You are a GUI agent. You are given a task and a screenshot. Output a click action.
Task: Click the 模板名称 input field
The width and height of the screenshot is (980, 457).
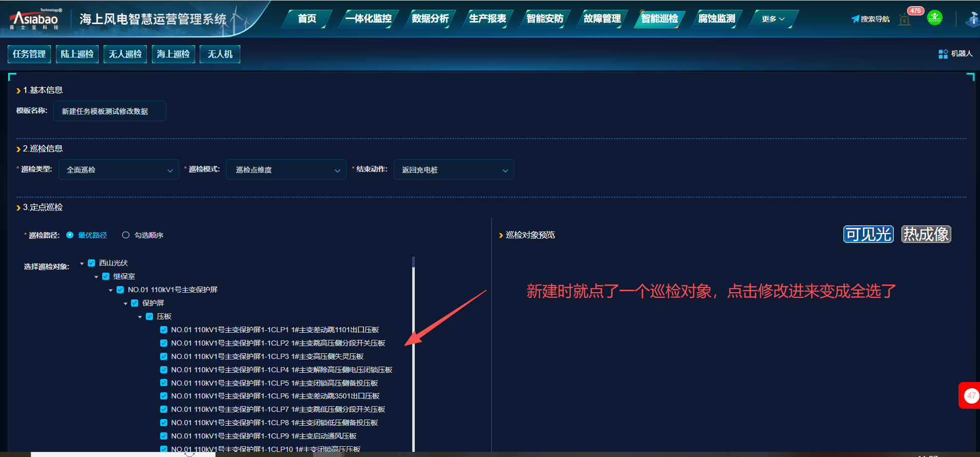pyautogui.click(x=109, y=111)
